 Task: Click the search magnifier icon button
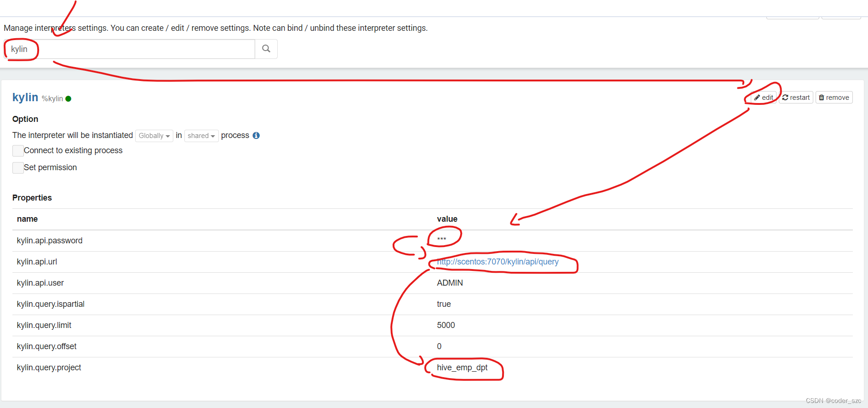tap(266, 49)
